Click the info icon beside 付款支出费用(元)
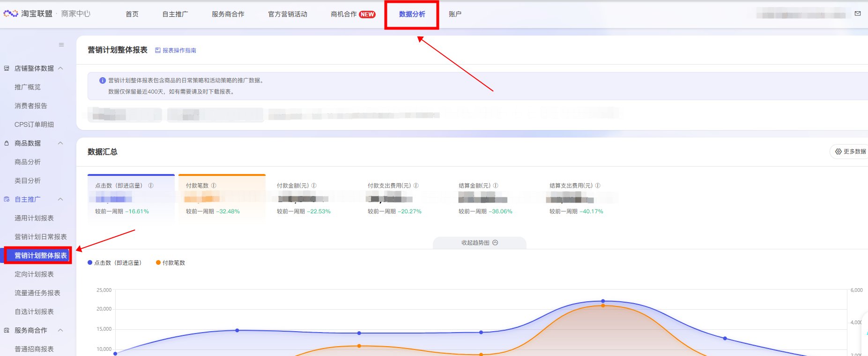868x356 pixels. click(416, 186)
